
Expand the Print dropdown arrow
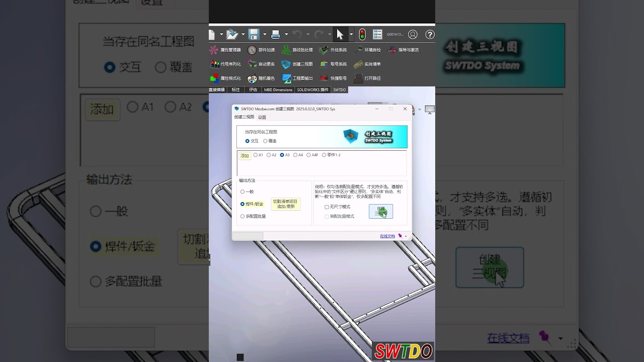pos(286,35)
